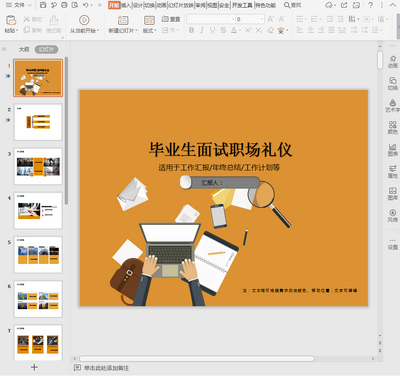Toggle Strikethrough formatting
Screen dimensions: 400x376
pos(223,30)
